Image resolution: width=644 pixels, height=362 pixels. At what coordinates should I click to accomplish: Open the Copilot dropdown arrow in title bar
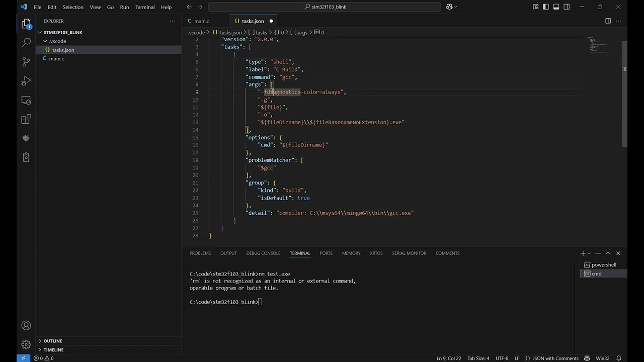[456, 7]
